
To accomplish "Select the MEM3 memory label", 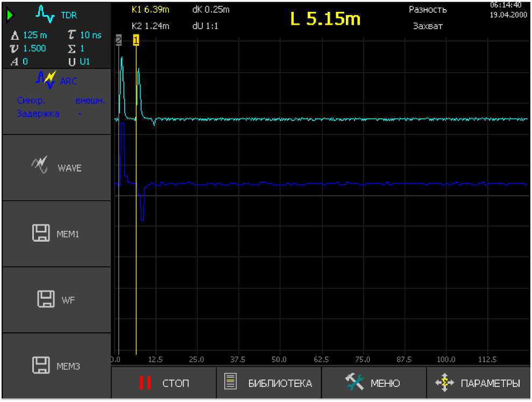I will pos(68,366).
